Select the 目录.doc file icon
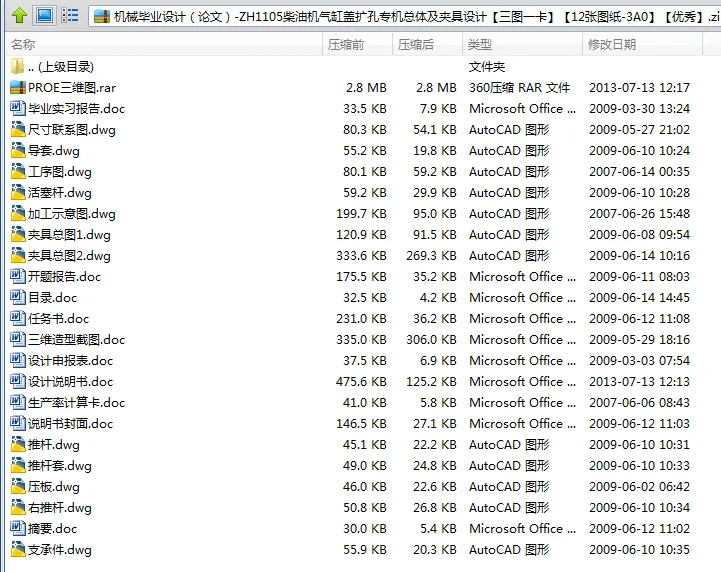 point(18,297)
